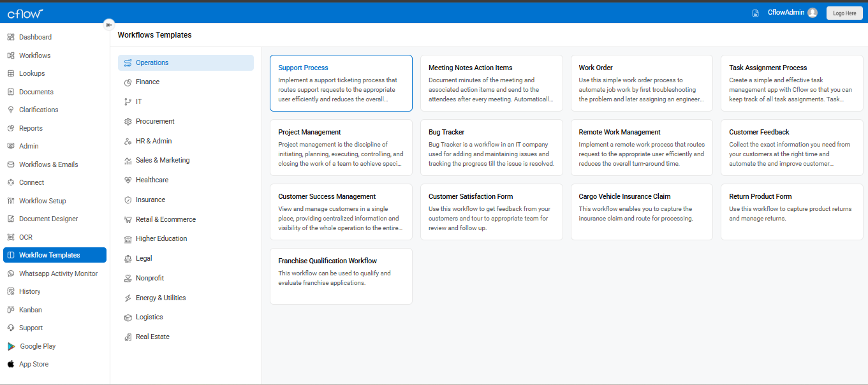
Task: Open the Work Order template
Action: coord(642,84)
